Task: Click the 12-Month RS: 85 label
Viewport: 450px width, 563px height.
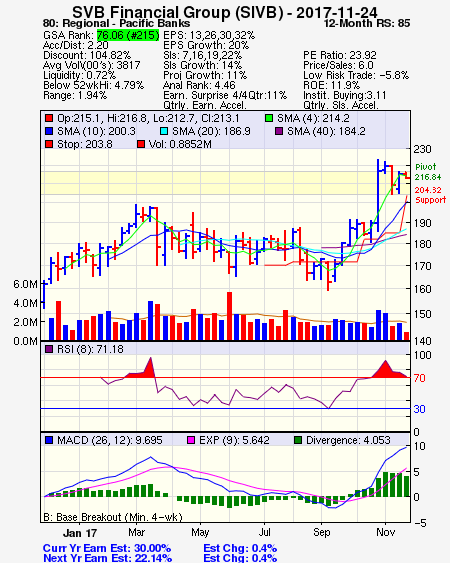Action: pyautogui.click(x=367, y=23)
